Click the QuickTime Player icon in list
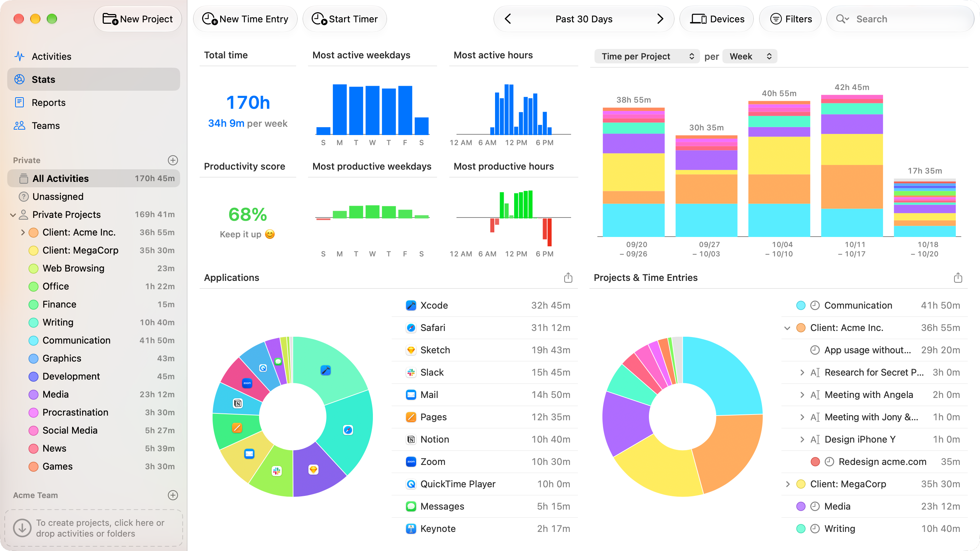The width and height of the screenshot is (980, 551). click(411, 484)
